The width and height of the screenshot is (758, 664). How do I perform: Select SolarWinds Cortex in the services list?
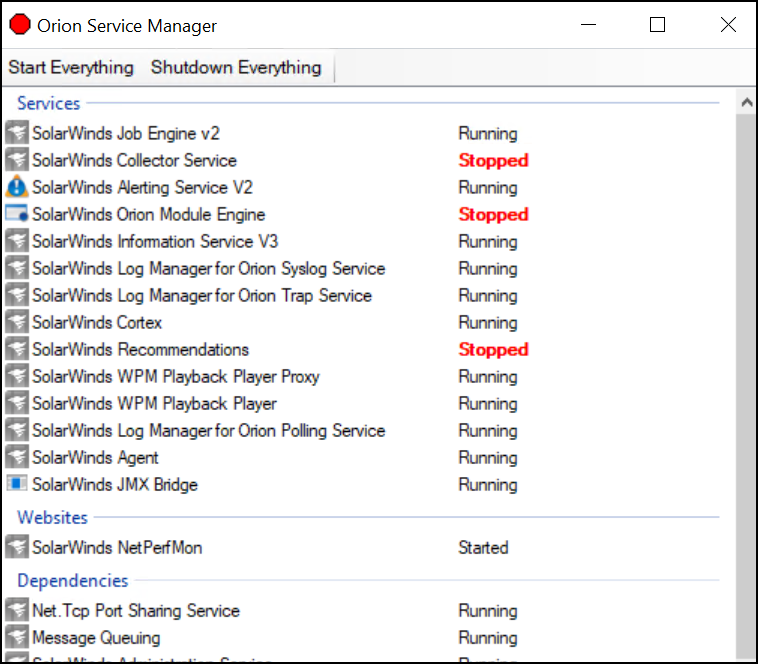point(97,323)
